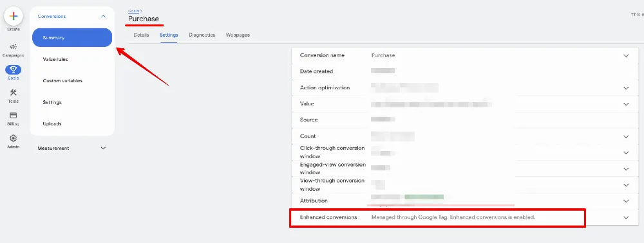Expand the Conversion name row
644x243 pixels.
pyautogui.click(x=626, y=56)
